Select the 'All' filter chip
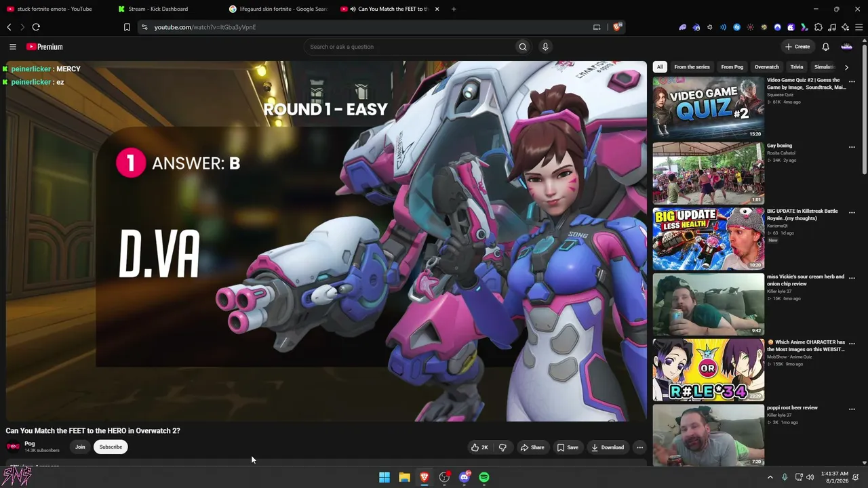 tap(660, 67)
